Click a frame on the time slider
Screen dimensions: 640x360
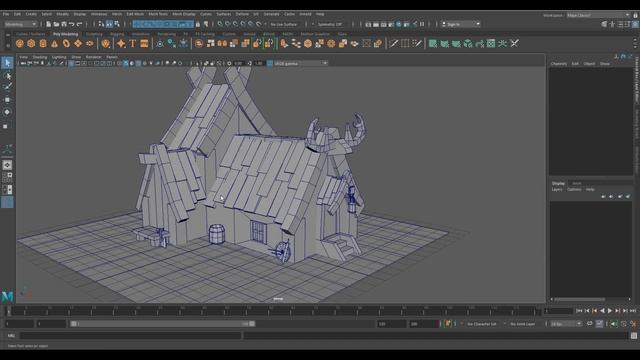pyautogui.click(x=273, y=311)
